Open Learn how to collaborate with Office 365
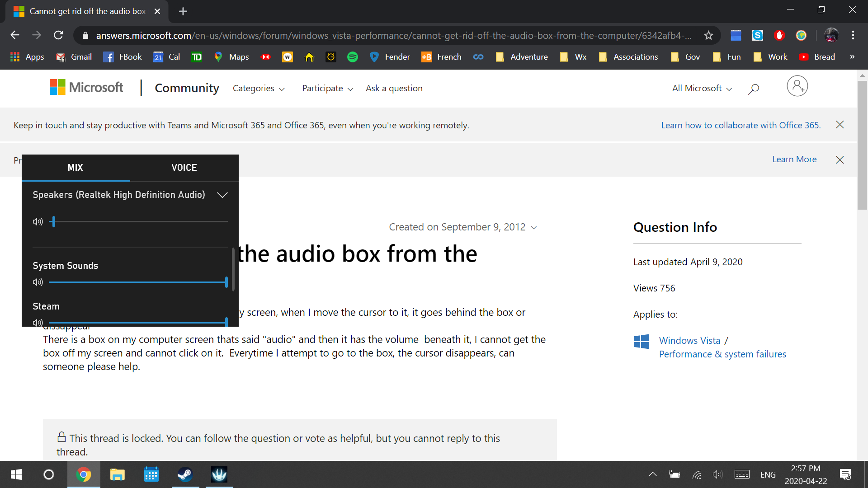The image size is (868, 488). click(x=741, y=125)
